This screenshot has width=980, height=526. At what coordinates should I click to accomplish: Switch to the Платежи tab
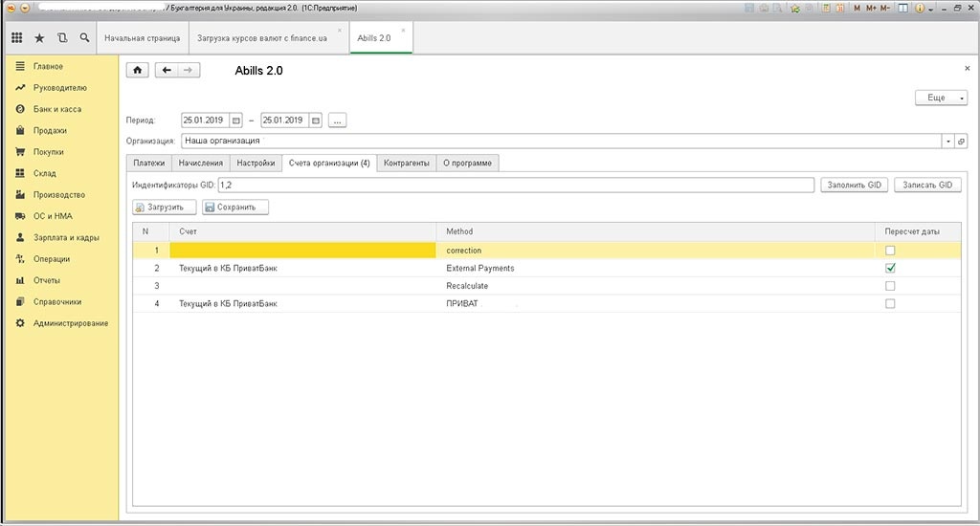coord(148,163)
